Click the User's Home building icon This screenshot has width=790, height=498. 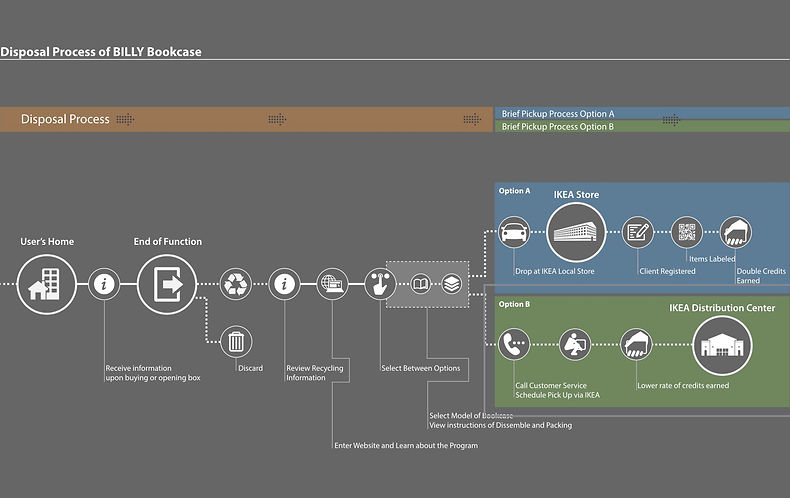coord(46,284)
